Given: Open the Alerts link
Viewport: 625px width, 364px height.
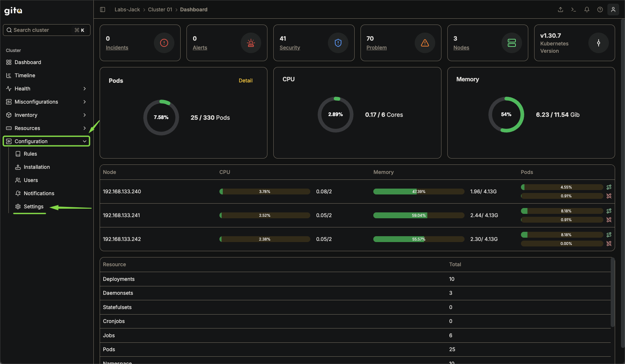Looking at the screenshot, I should (200, 48).
